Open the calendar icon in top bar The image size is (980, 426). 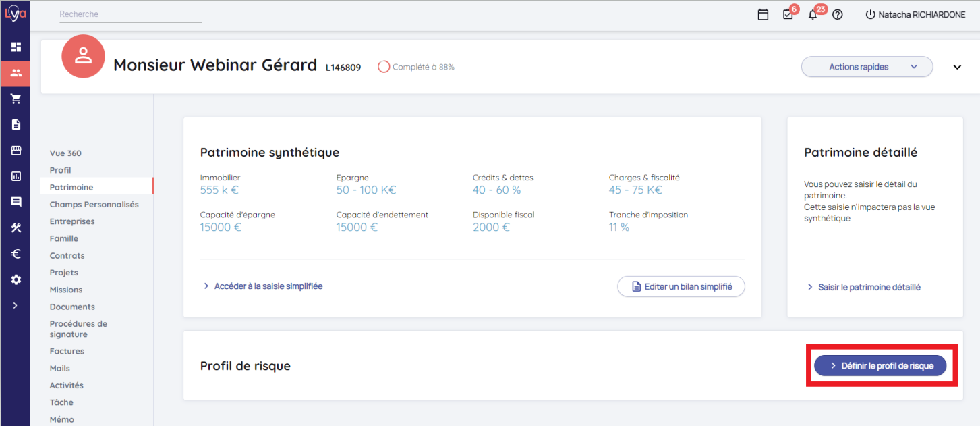point(763,14)
